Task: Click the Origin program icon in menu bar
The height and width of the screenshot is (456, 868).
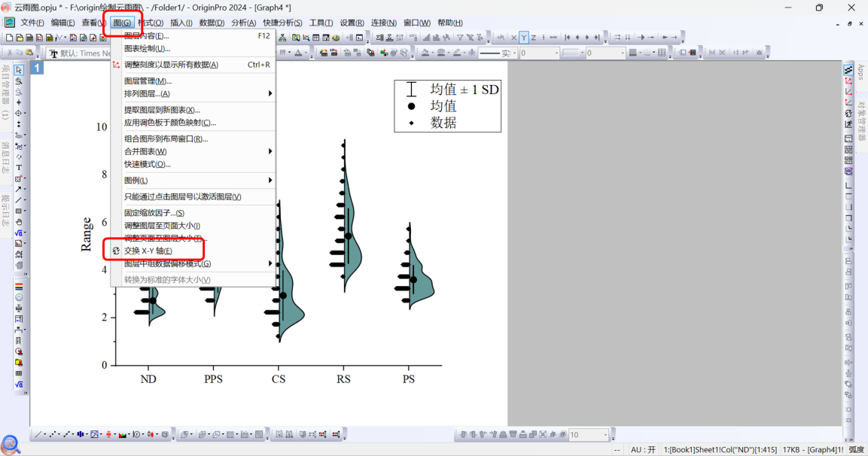Action: pyautogui.click(x=10, y=23)
